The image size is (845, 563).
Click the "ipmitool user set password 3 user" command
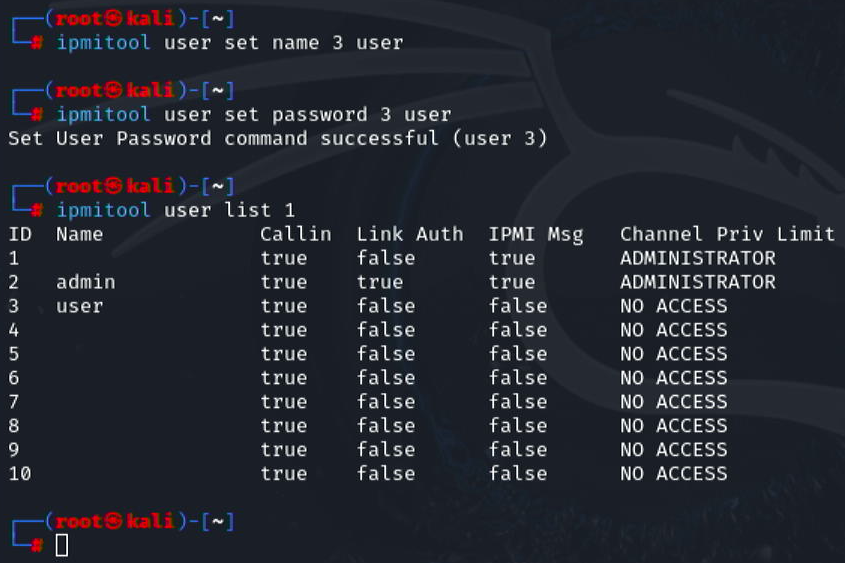pos(254,115)
